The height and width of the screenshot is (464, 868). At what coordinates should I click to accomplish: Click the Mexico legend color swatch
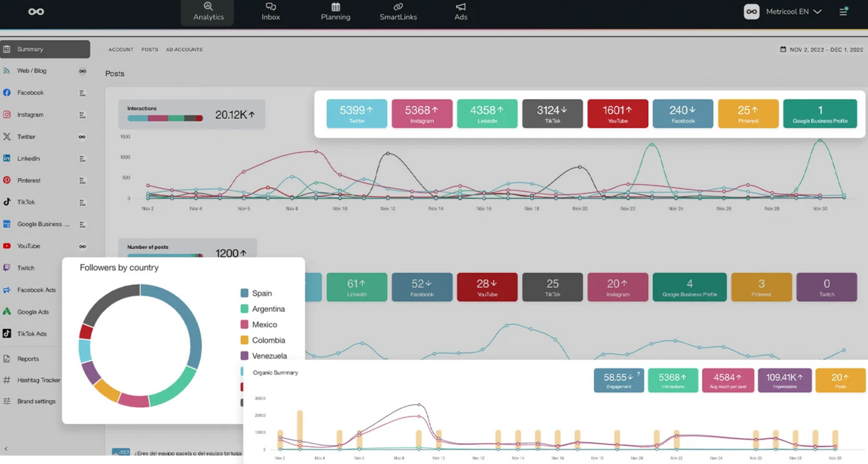click(244, 325)
